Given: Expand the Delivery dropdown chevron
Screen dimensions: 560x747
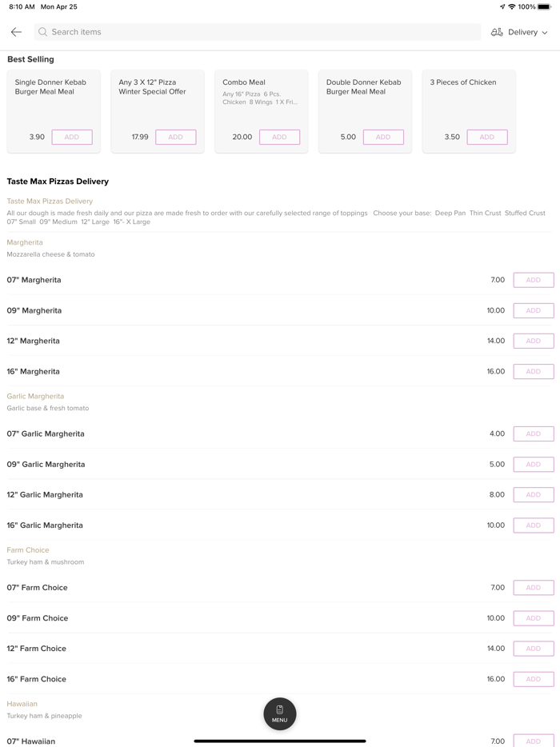Looking at the screenshot, I should click(x=545, y=33).
